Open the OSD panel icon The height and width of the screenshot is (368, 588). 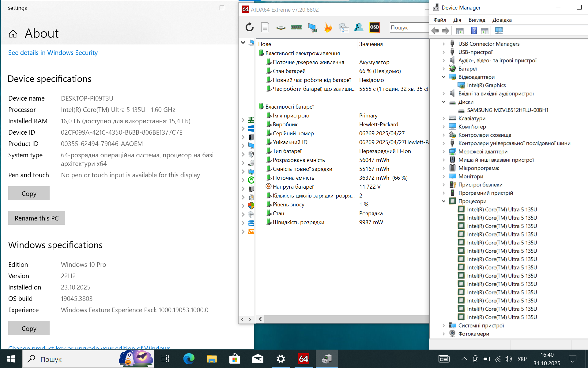coord(374,27)
